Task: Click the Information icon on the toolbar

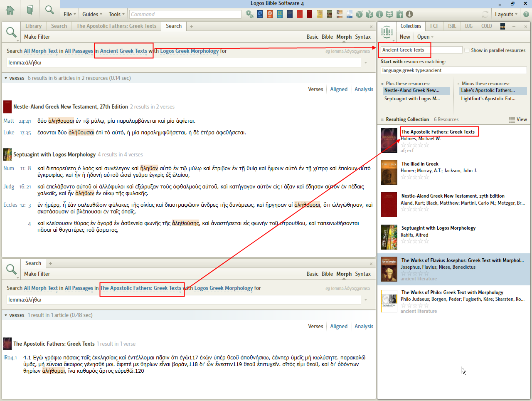Action: pos(379,14)
